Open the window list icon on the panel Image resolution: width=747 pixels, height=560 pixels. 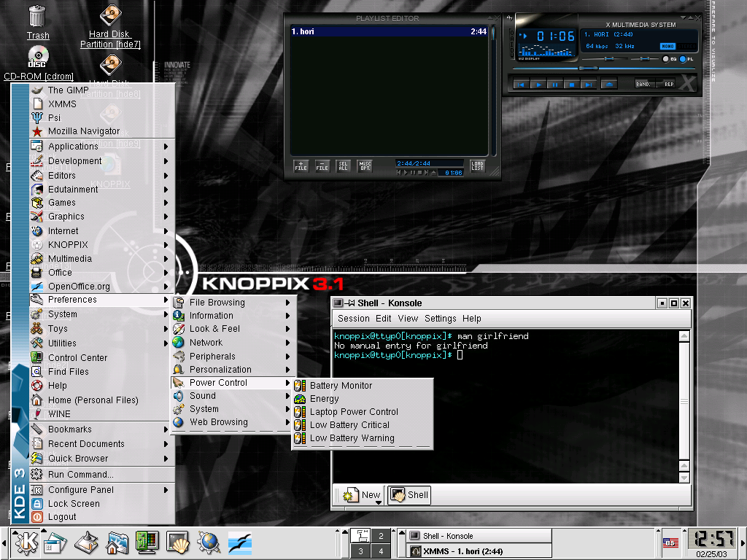click(x=55, y=542)
